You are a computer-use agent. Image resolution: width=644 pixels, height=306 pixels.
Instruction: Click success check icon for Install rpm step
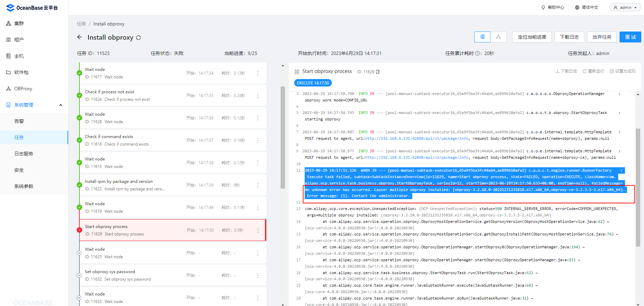click(79, 185)
